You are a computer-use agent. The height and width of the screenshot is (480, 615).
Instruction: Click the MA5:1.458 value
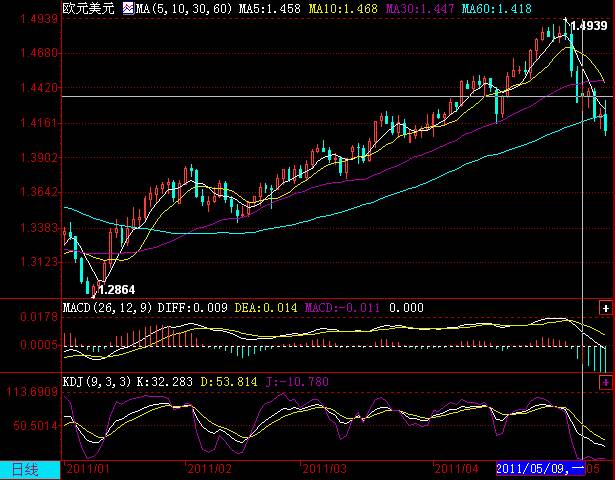point(270,9)
